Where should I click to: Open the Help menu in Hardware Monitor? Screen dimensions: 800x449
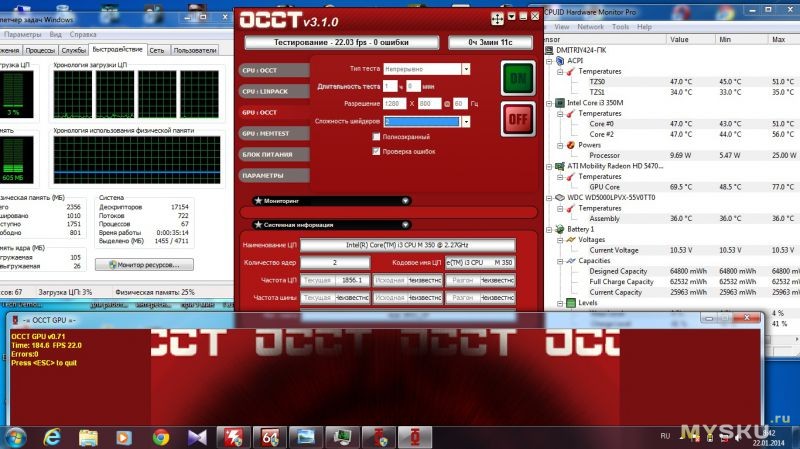[x=644, y=27]
